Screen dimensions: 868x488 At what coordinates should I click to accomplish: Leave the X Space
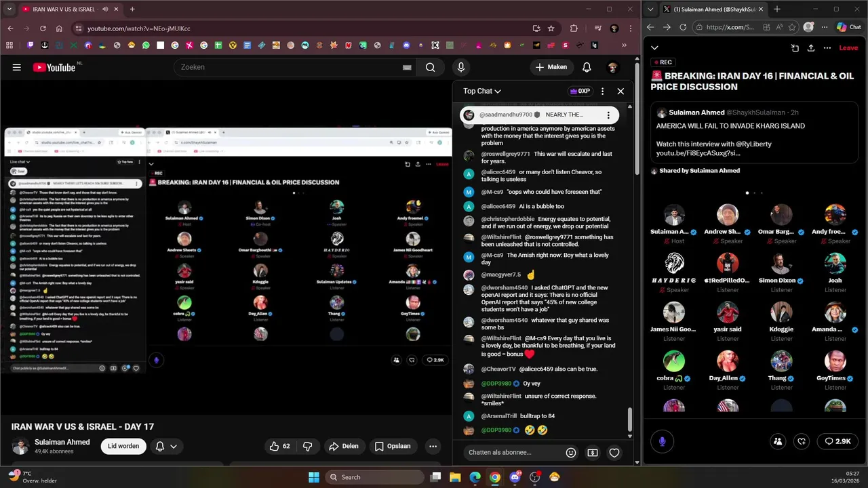point(848,48)
